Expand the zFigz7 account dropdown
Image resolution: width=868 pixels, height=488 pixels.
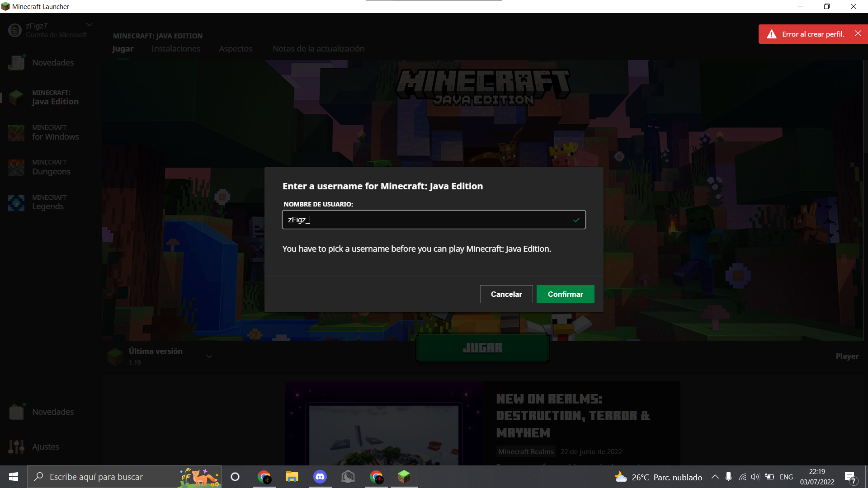click(x=90, y=25)
